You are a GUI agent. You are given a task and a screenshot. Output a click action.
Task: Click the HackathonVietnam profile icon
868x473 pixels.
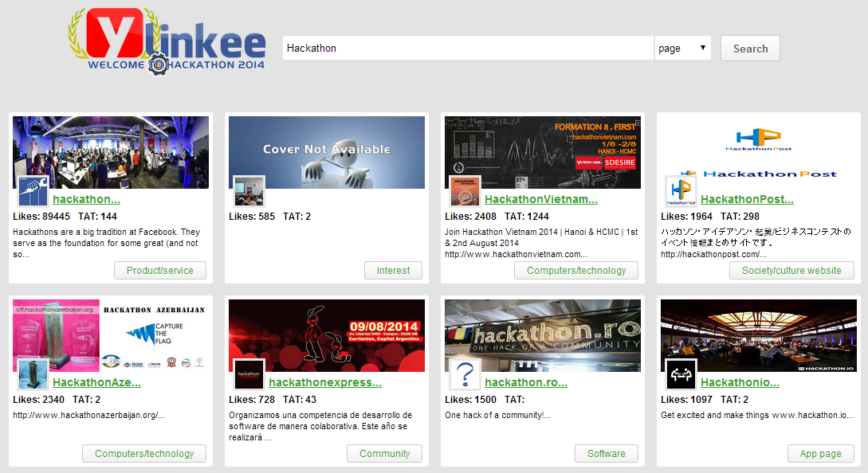point(465,191)
